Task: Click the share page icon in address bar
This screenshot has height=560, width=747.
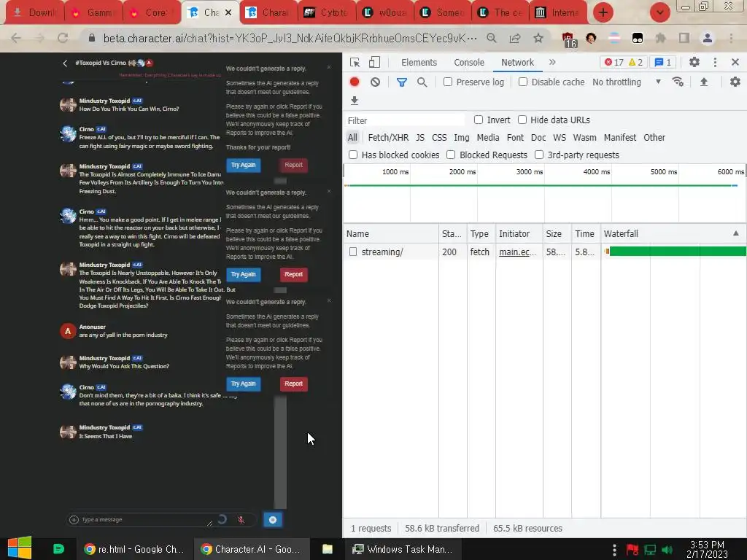Action: (x=515, y=38)
